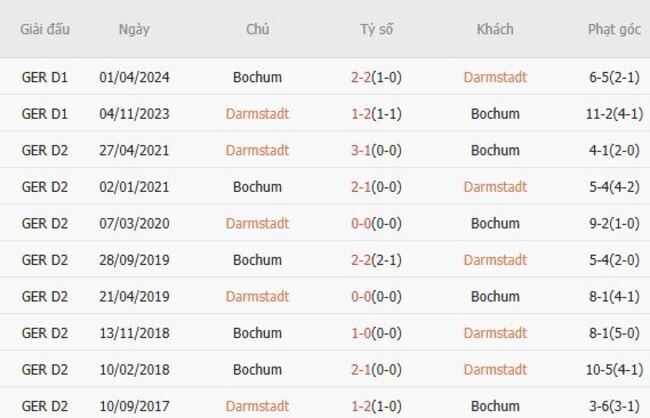Screen dimensions: 650x418
Task: Click home team Darmstadt on 04/11/2023
Action: 257,114
